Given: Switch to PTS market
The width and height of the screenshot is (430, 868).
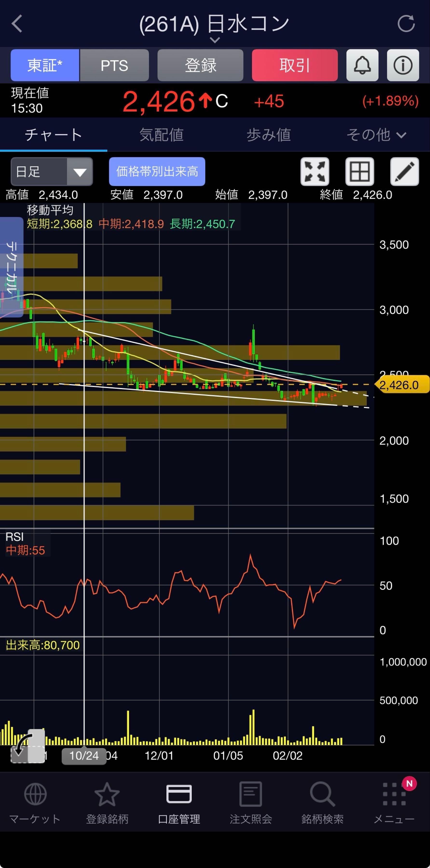Looking at the screenshot, I should (114, 65).
